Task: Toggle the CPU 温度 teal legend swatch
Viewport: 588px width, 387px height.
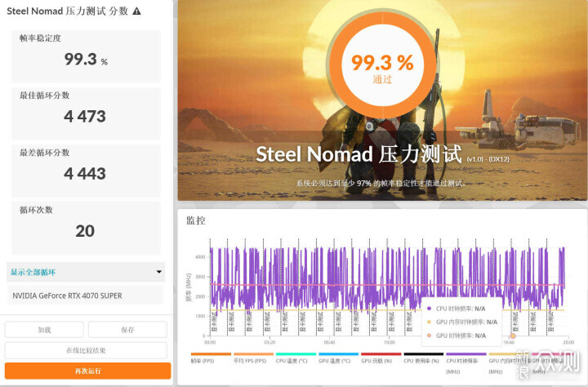Action: [296, 354]
